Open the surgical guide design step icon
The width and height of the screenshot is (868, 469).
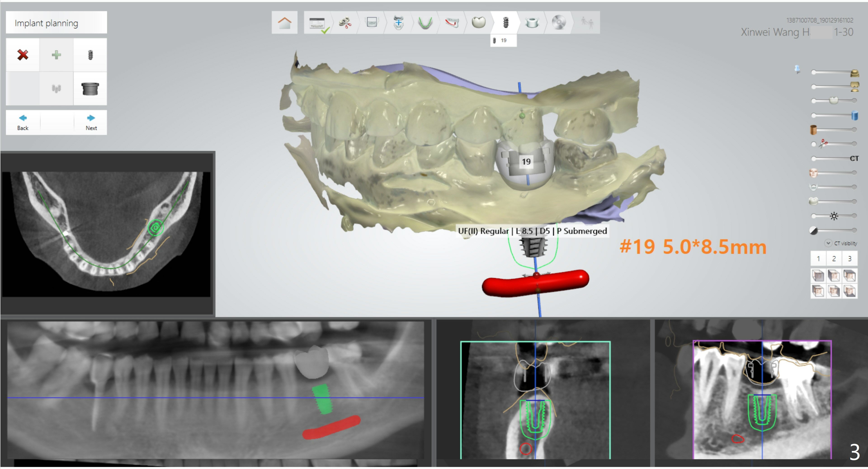point(532,23)
